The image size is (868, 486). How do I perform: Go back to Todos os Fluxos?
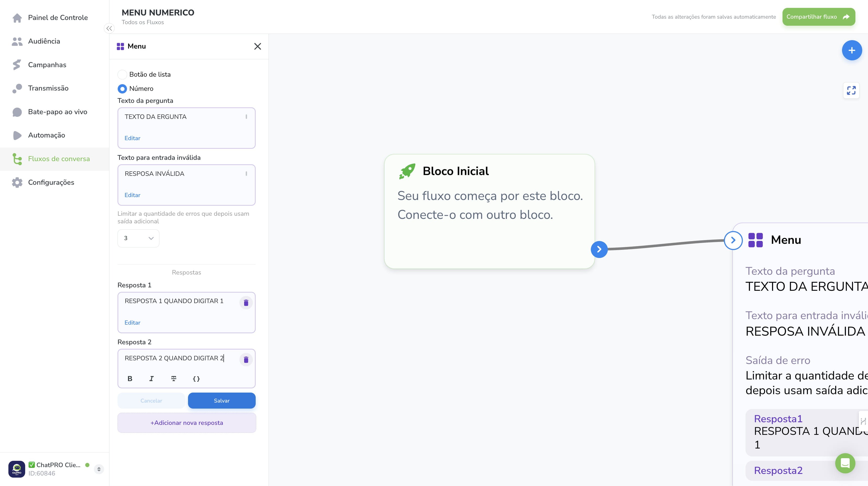pyautogui.click(x=143, y=22)
